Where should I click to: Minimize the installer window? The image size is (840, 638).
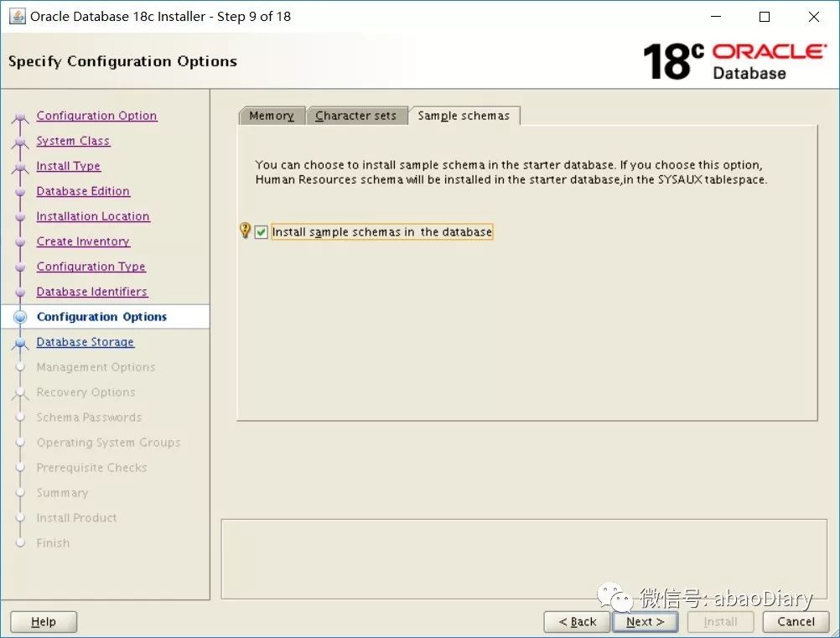click(x=716, y=17)
